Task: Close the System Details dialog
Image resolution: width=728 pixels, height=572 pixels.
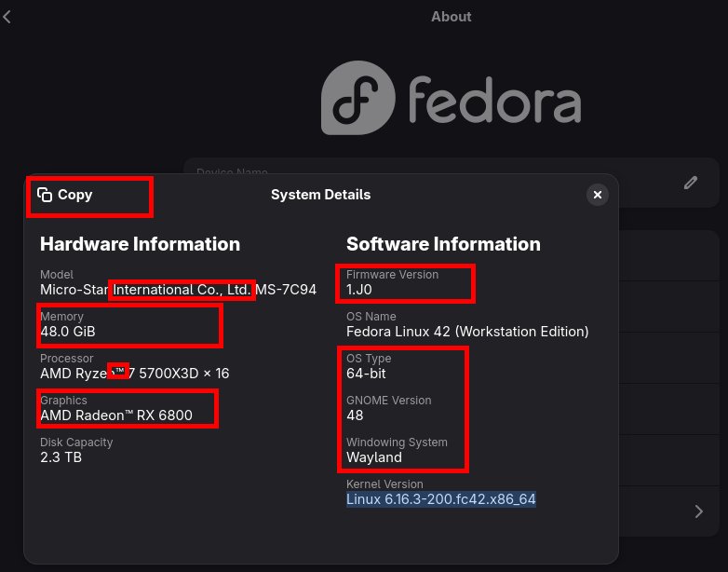Action: pyautogui.click(x=598, y=195)
